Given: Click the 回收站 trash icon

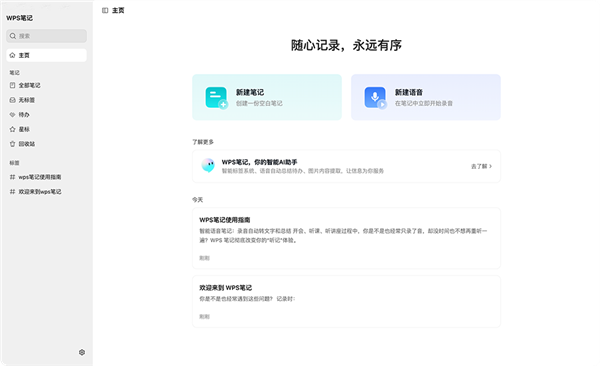Looking at the screenshot, I should [x=12, y=144].
